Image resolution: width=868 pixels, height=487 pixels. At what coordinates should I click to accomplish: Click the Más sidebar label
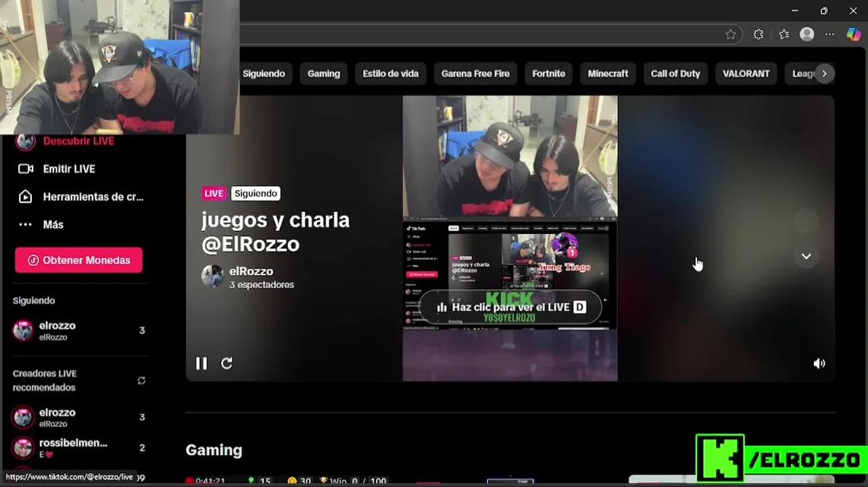(53, 225)
